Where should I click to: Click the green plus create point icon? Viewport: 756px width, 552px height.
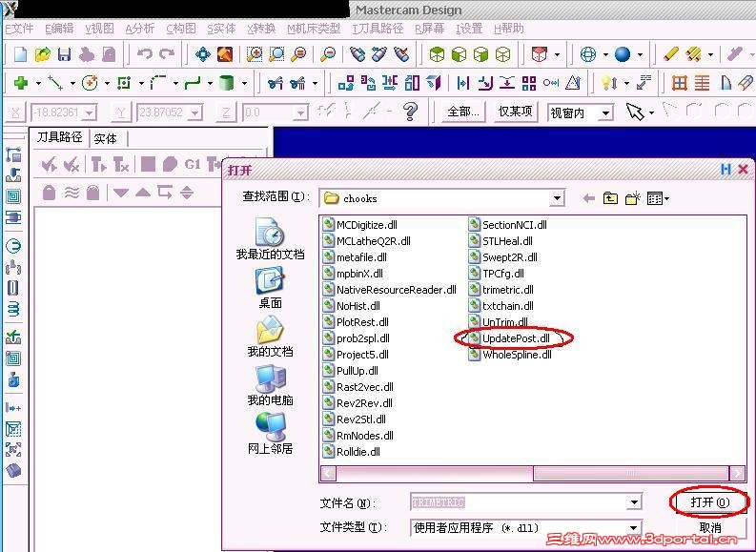(x=21, y=83)
